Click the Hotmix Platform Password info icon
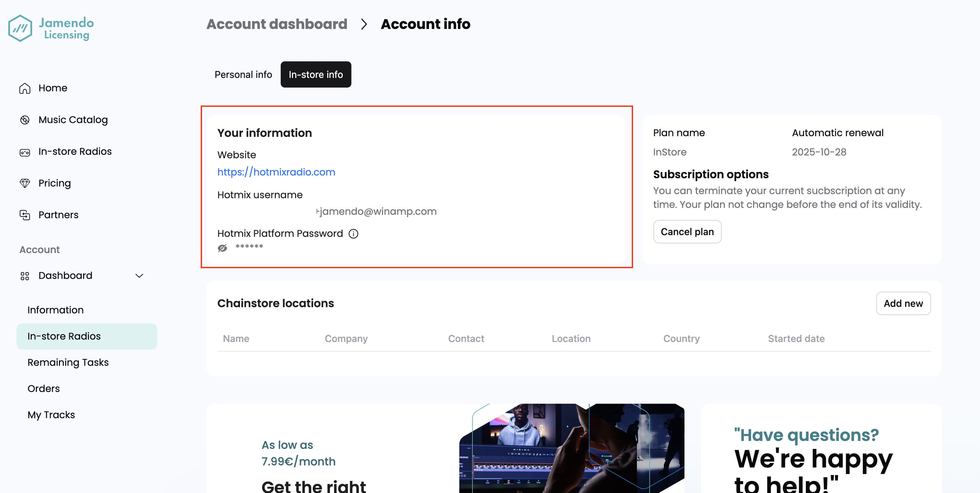 (x=353, y=233)
